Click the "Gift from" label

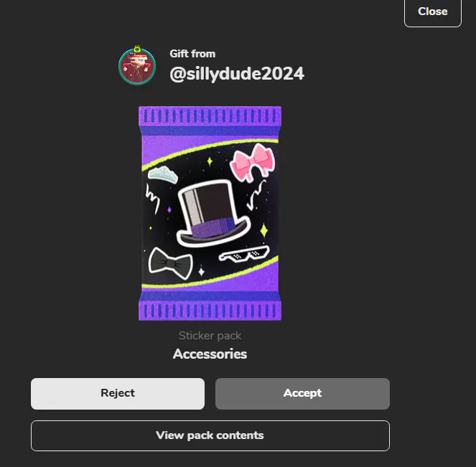point(192,54)
